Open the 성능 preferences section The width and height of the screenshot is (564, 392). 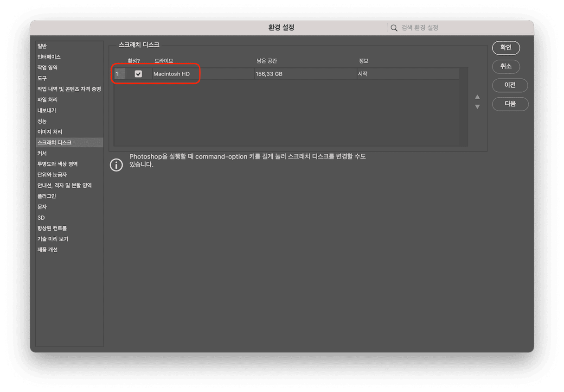42,121
